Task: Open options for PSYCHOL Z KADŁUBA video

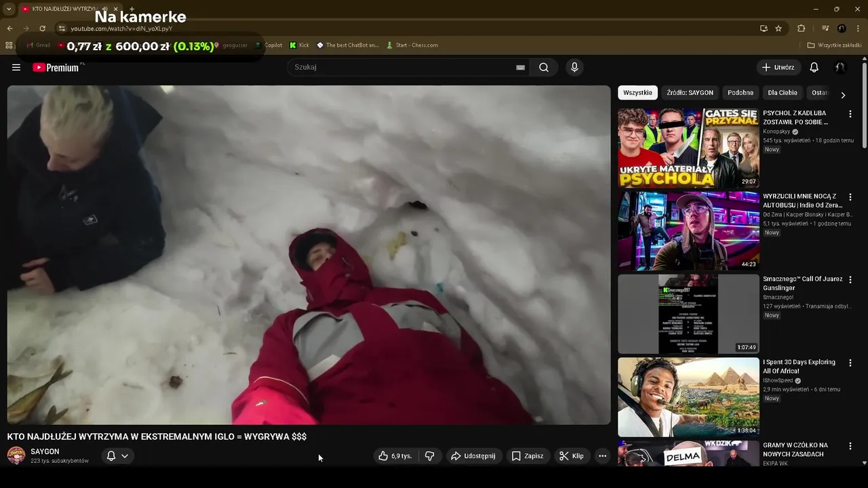Action: (x=850, y=114)
